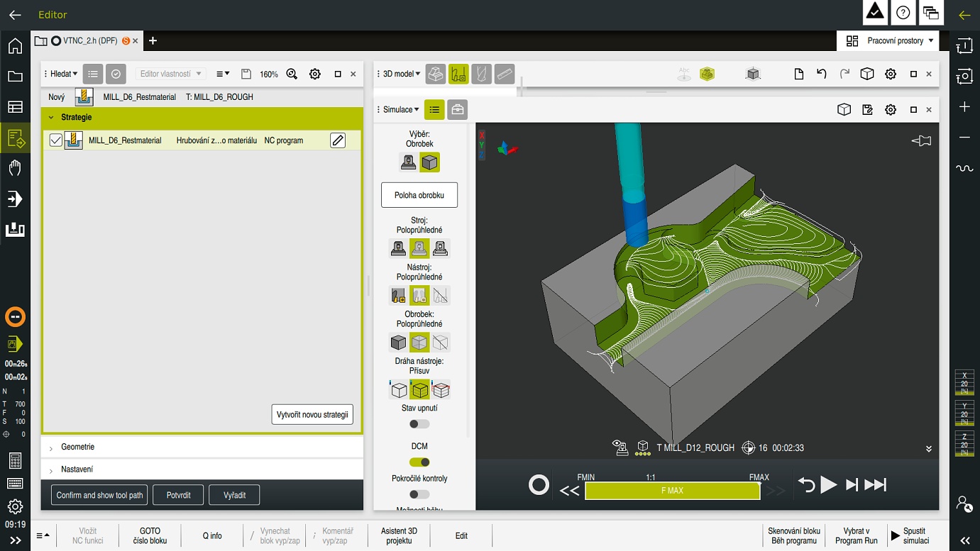Screen dimensions: 980x551
Task: Open the calculator icon in left sidebar
Action: coord(15,461)
